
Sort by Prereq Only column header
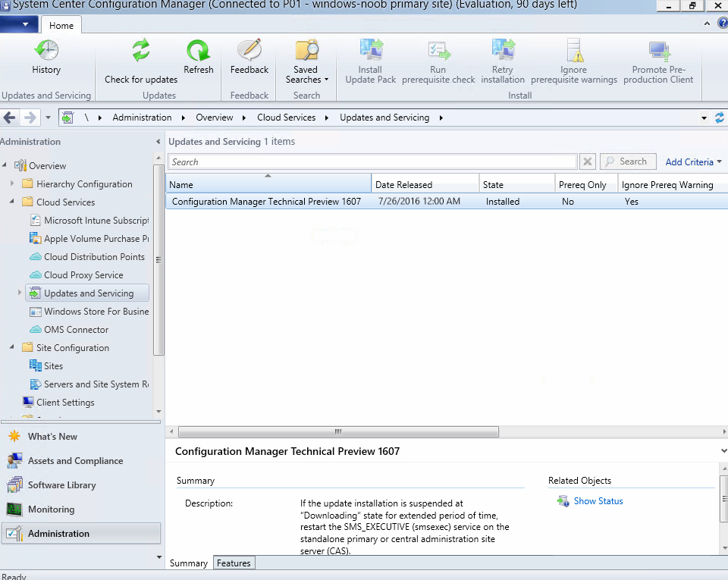pyautogui.click(x=586, y=184)
